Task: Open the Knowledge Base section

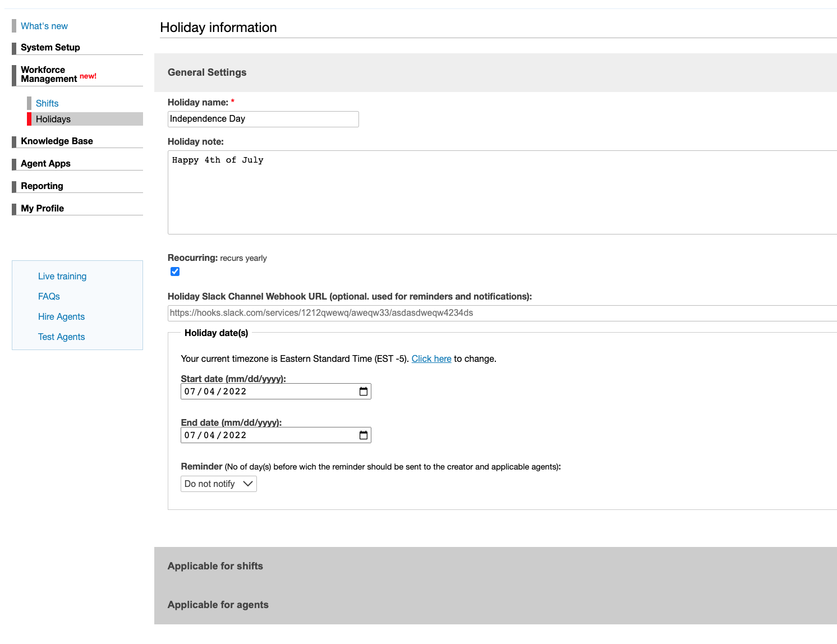Action: [x=57, y=141]
